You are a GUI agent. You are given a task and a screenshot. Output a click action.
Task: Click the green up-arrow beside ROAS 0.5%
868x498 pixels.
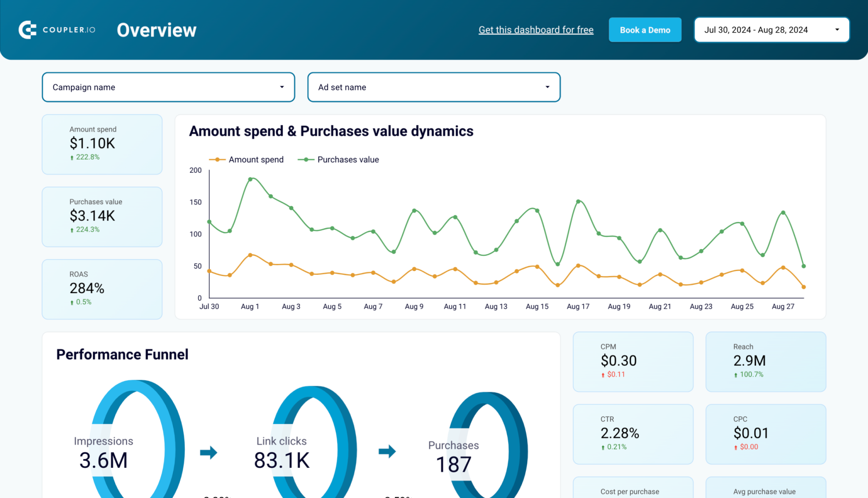coord(71,302)
